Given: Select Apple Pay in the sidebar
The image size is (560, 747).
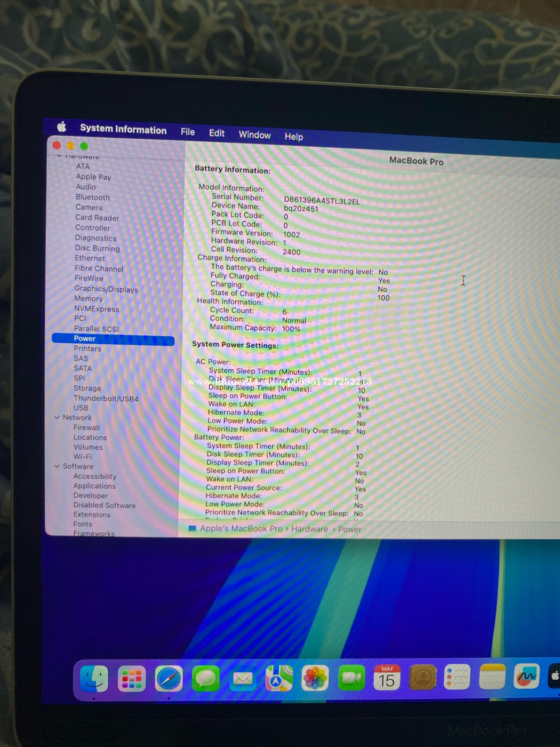Looking at the screenshot, I should coord(93,177).
